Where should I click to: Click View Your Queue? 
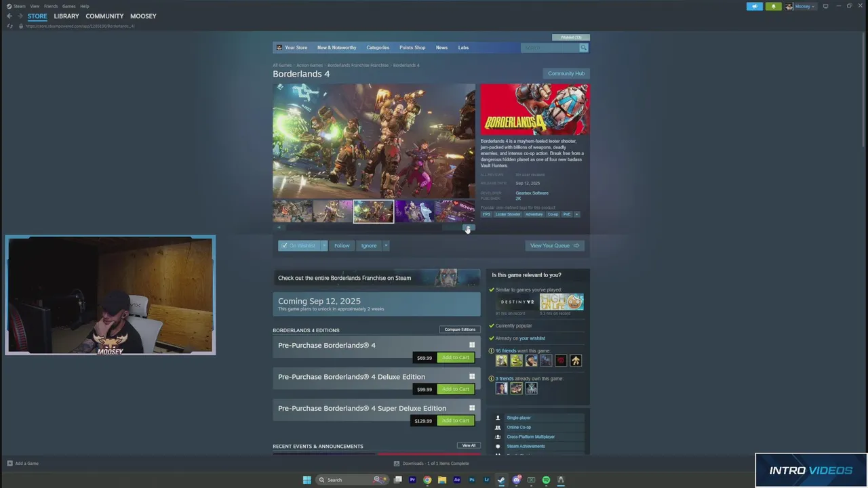point(555,245)
